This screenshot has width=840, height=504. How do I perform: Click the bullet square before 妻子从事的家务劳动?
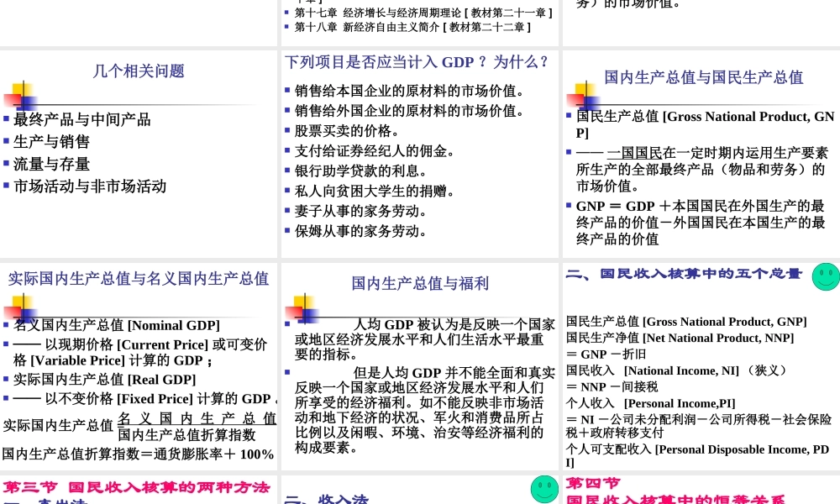point(288,211)
